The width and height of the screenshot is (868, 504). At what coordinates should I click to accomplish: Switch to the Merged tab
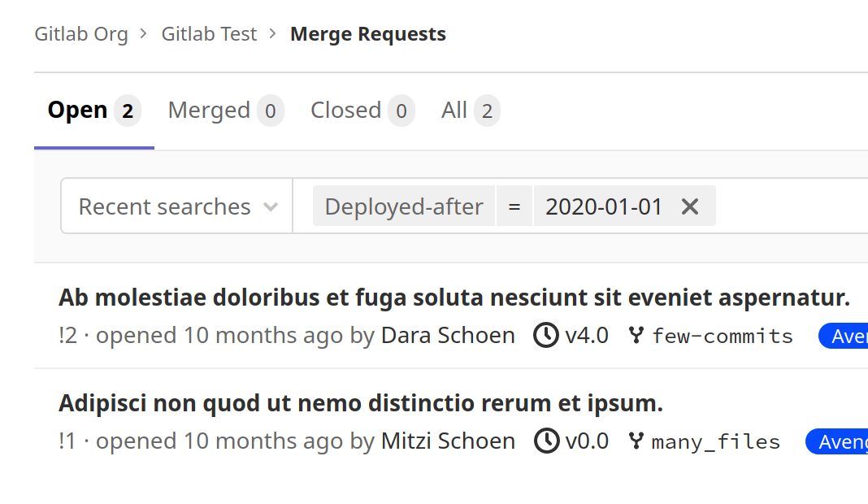[208, 110]
